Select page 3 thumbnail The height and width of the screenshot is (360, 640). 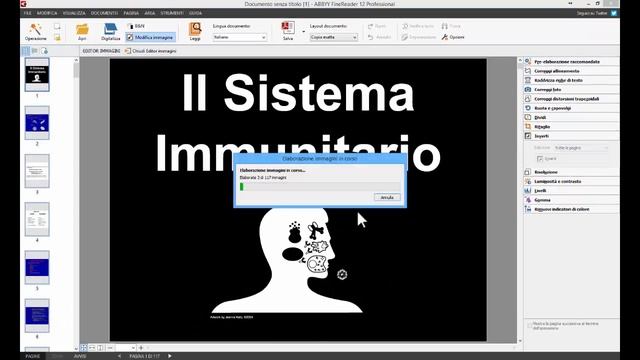[37, 171]
